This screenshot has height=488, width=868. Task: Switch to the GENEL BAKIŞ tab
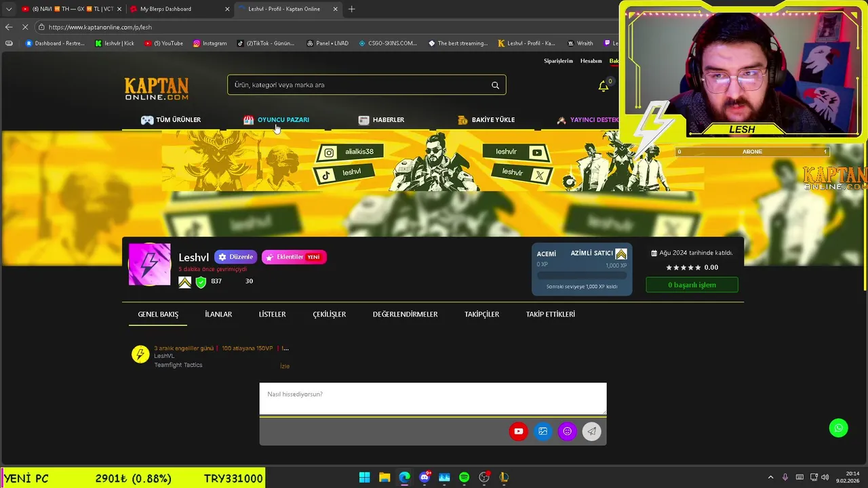click(158, 314)
